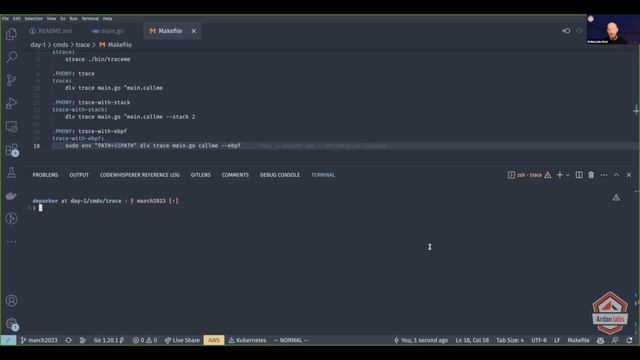
Task: Switch to the OUTPUT panel tab
Action: [79, 175]
